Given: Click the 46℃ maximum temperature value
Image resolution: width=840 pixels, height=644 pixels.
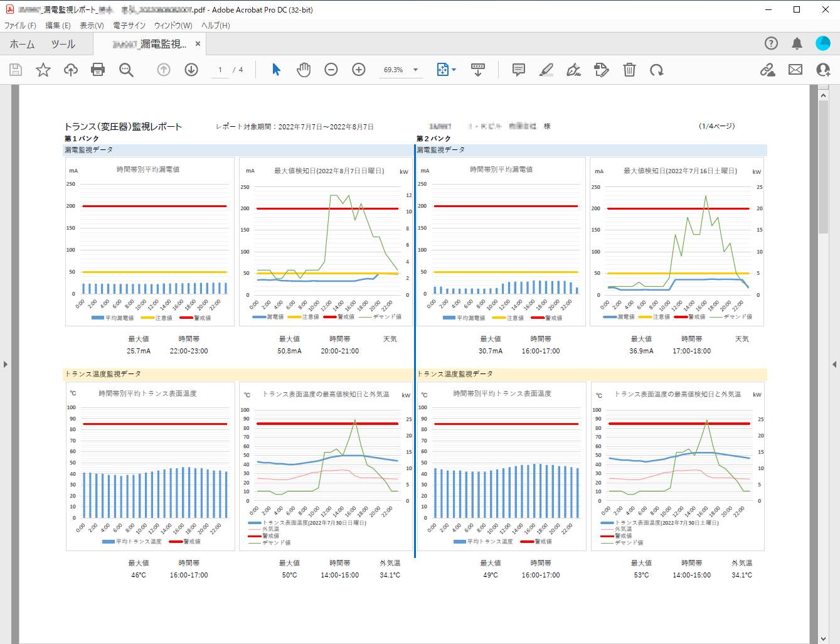Looking at the screenshot, I should (x=139, y=575).
